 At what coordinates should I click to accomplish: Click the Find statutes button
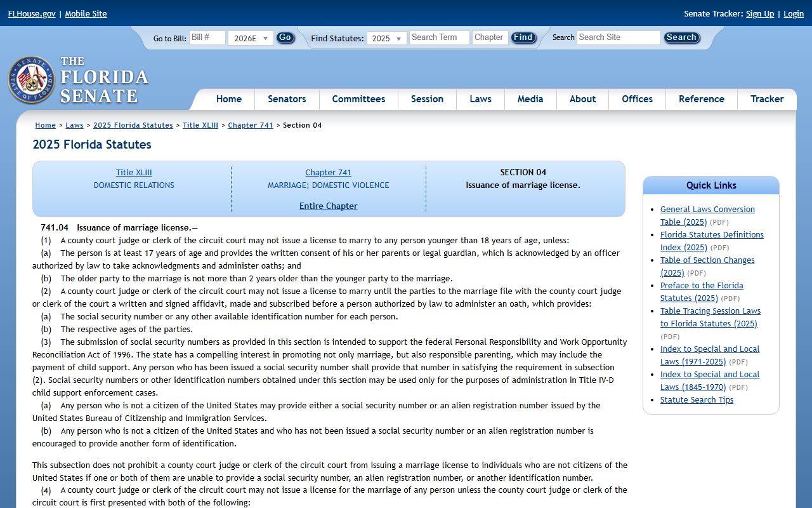523,37
